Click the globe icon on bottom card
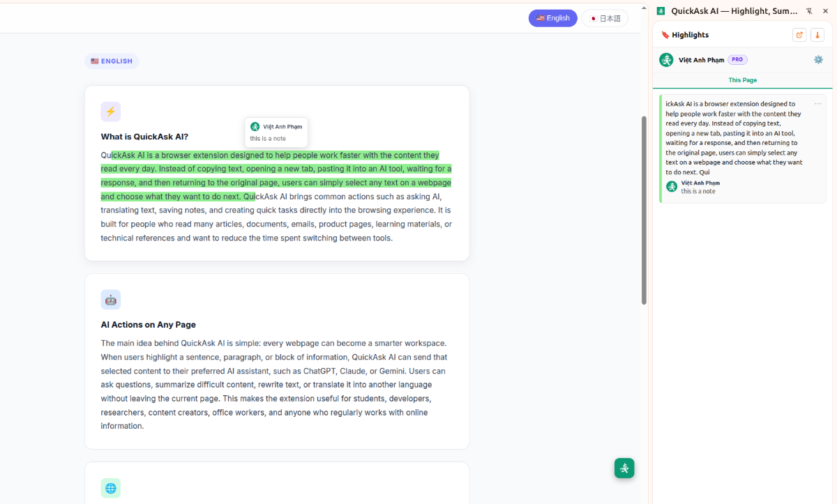 tap(110, 488)
